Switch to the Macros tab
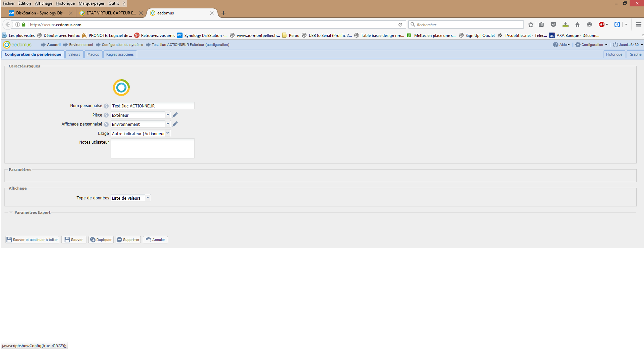Image resolution: width=644 pixels, height=349 pixels. pyautogui.click(x=93, y=55)
